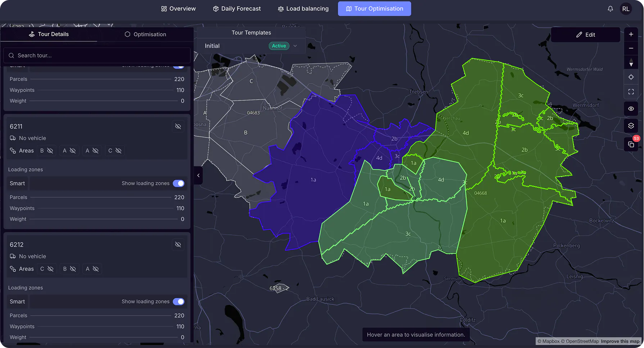Select the Tour Optimisation tab

point(375,9)
